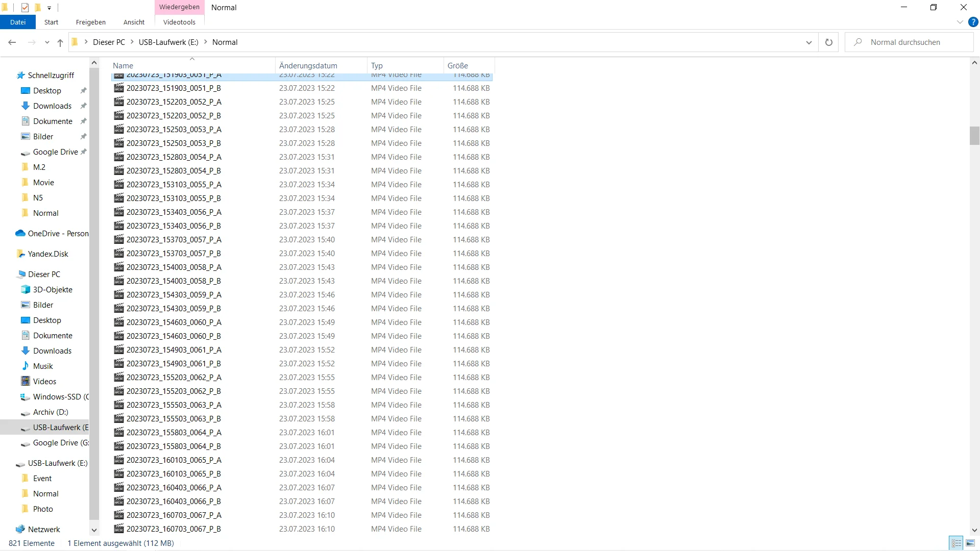The width and height of the screenshot is (980, 551).
Task: Select file 20230723_153103_0055_P_A
Action: 302,184
